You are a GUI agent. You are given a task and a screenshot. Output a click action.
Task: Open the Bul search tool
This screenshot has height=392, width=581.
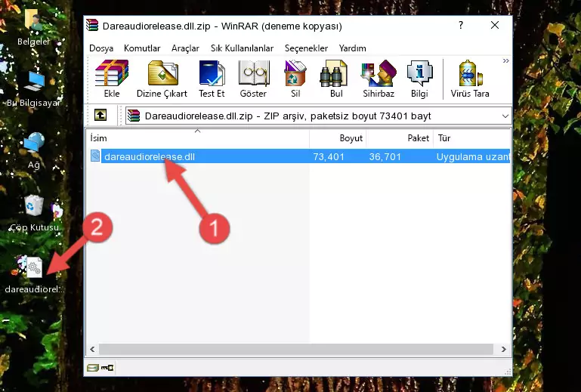pyautogui.click(x=335, y=79)
